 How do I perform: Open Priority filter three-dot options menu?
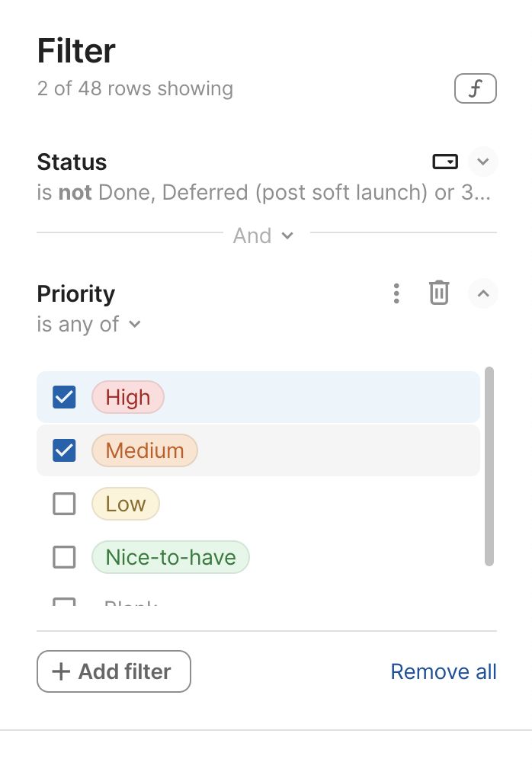[x=396, y=293]
